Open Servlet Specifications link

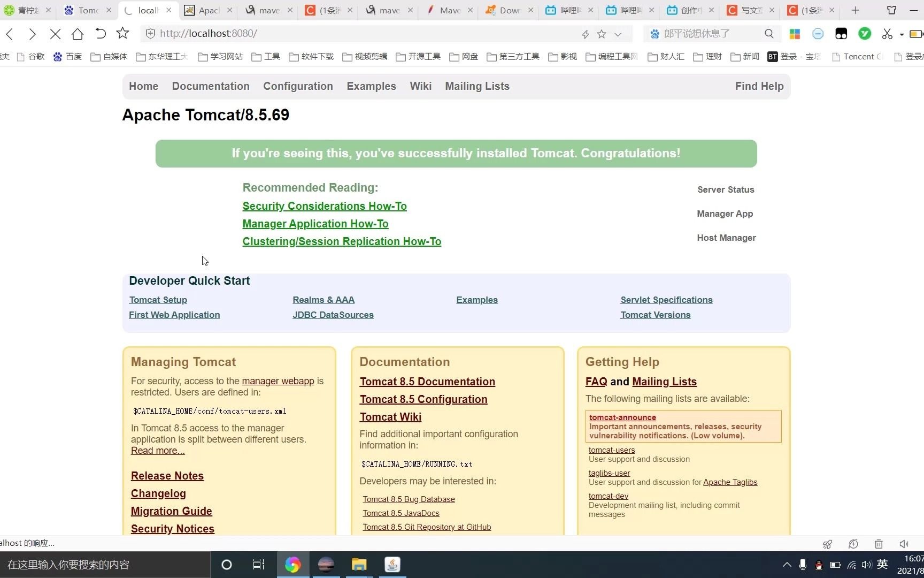point(666,300)
